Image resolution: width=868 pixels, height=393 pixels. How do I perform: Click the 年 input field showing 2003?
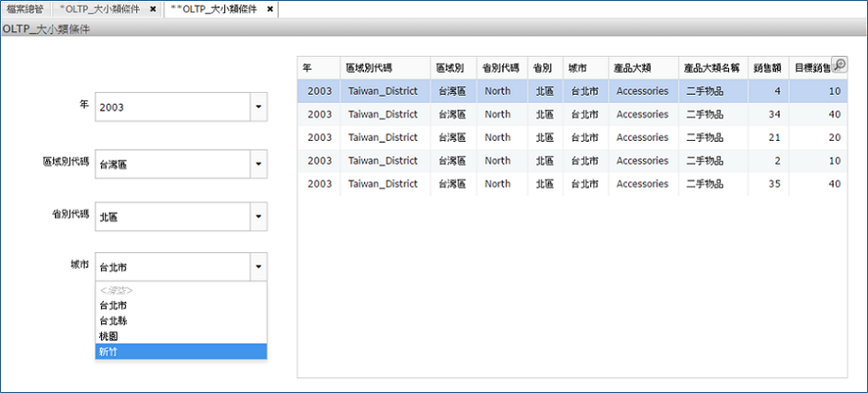coord(172,108)
